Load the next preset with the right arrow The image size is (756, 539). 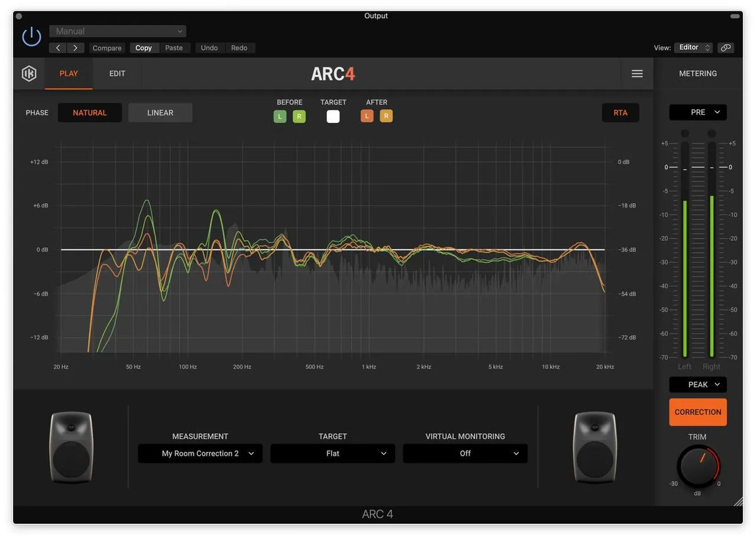pyautogui.click(x=75, y=47)
